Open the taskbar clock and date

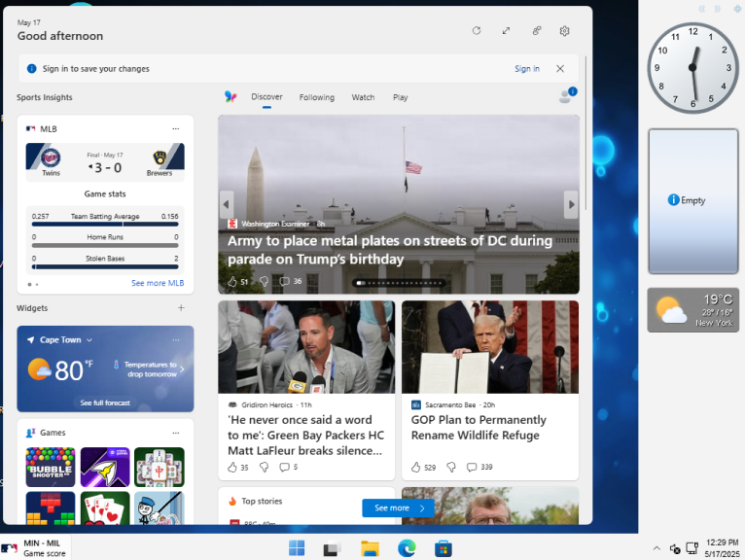[723, 548]
